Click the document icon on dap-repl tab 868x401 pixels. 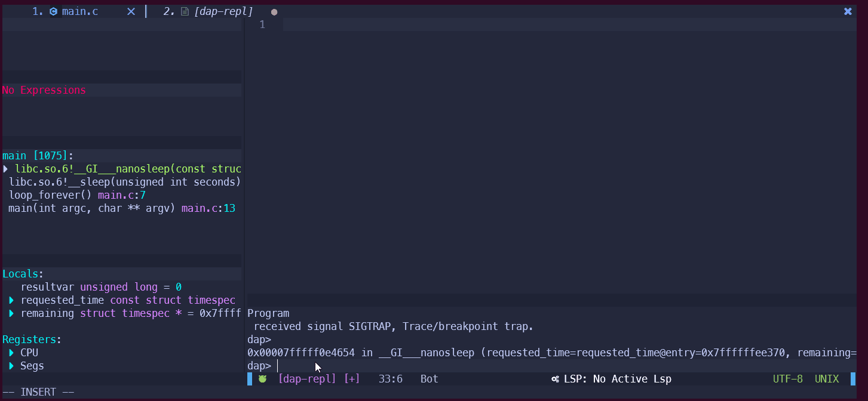185,11
